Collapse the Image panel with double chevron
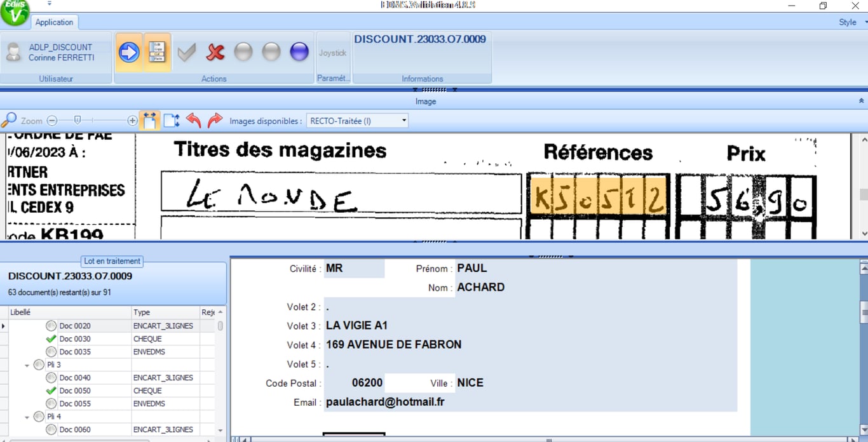Image resolution: width=868 pixels, height=442 pixels. tap(861, 101)
